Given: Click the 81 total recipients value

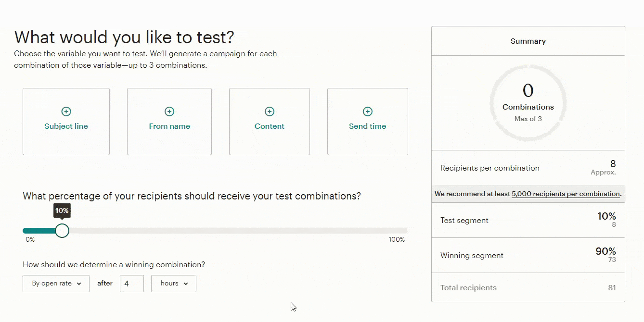Looking at the screenshot, I should tap(612, 288).
